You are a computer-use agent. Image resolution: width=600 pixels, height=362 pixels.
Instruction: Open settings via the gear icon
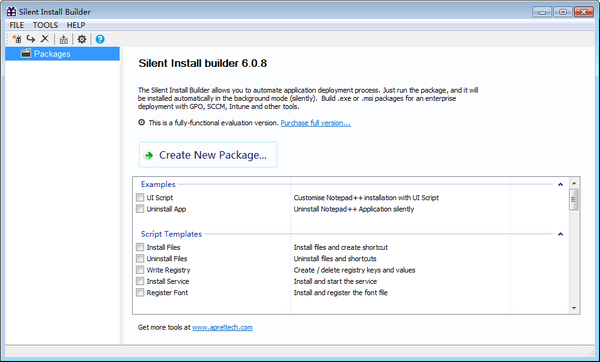pyautogui.click(x=82, y=39)
